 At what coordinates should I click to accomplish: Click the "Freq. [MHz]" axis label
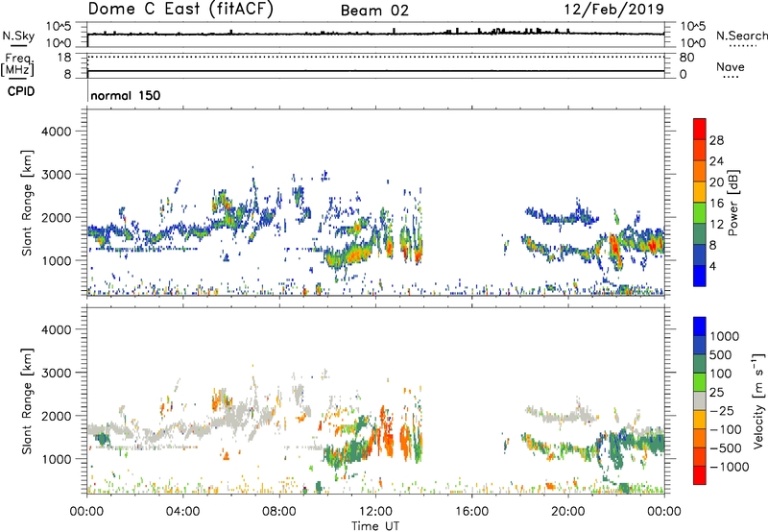(17, 65)
